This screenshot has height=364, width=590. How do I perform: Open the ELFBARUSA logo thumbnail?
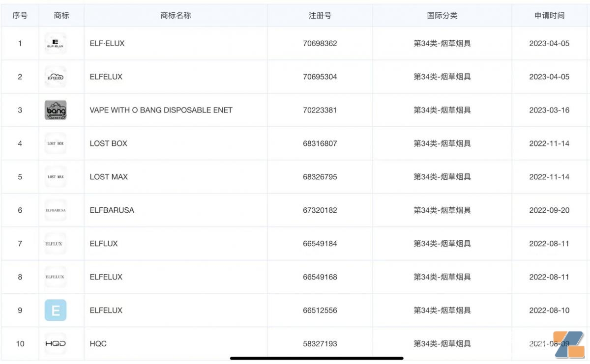[x=55, y=210]
